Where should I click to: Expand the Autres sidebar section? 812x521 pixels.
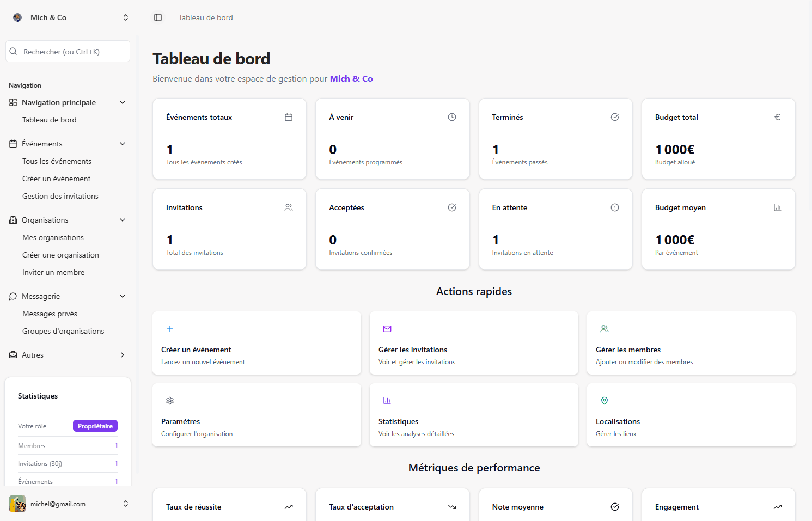point(123,355)
